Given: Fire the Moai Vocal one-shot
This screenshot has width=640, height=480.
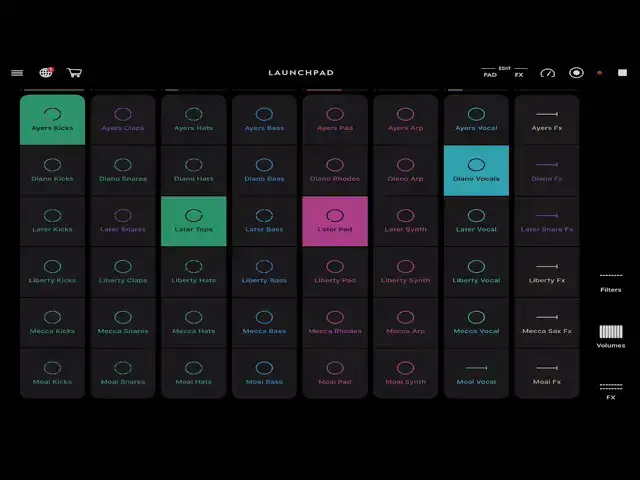Looking at the screenshot, I should click(x=476, y=373).
